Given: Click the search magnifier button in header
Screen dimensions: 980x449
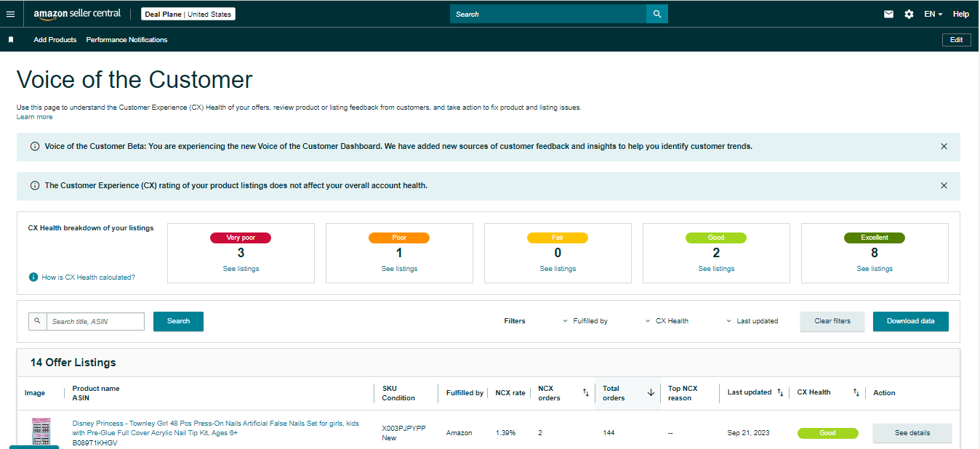Looking at the screenshot, I should [657, 14].
